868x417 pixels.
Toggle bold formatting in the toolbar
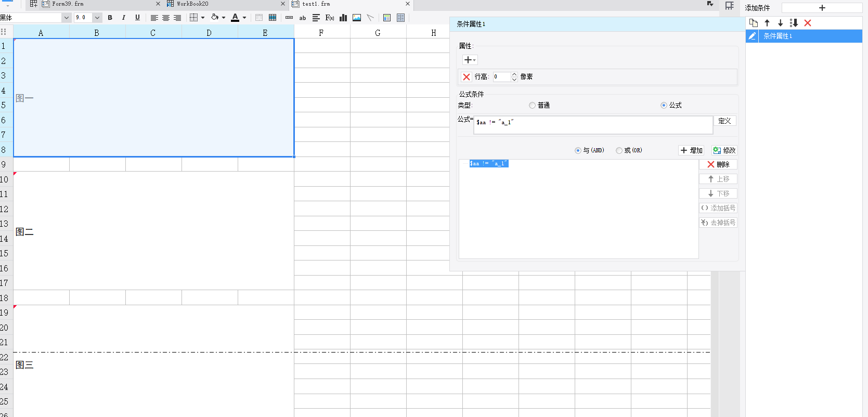pos(110,18)
